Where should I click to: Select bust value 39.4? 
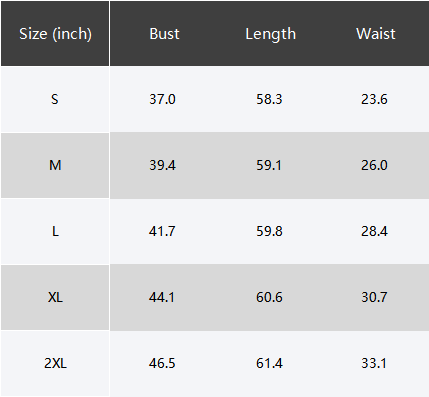point(162,165)
